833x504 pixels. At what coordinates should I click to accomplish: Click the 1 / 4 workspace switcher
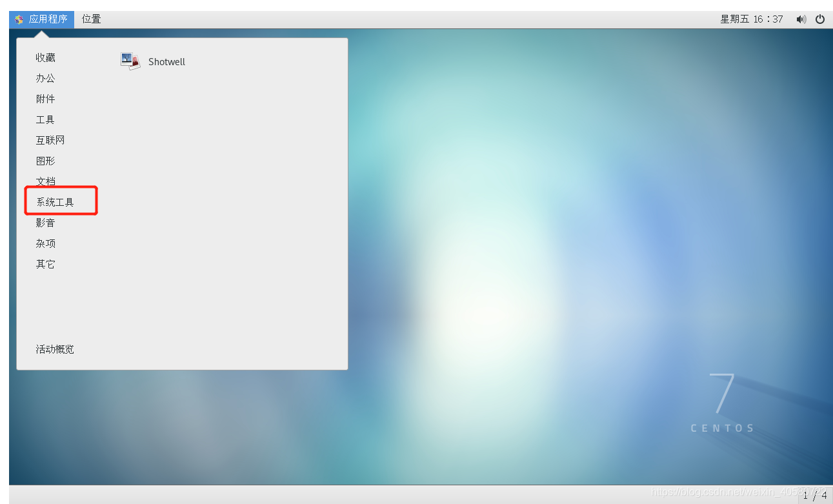(815, 496)
